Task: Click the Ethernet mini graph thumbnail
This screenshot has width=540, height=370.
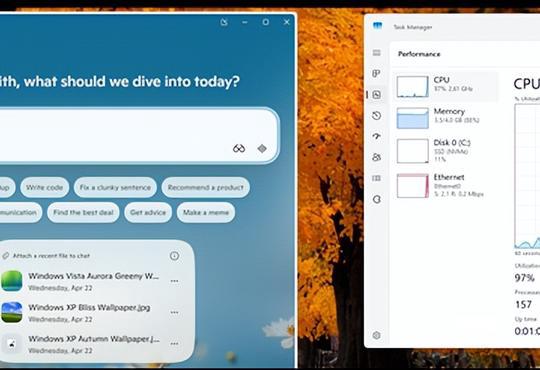Action: pos(413,186)
